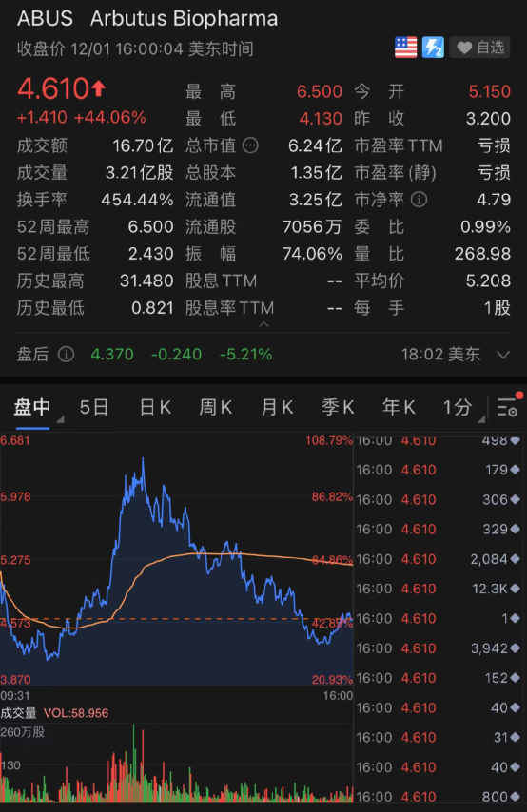Open info icon next to 盘后

[x=66, y=355]
